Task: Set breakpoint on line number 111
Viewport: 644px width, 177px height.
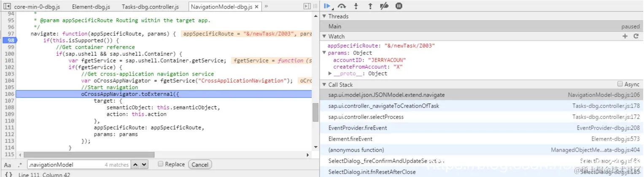Action: pos(10,128)
